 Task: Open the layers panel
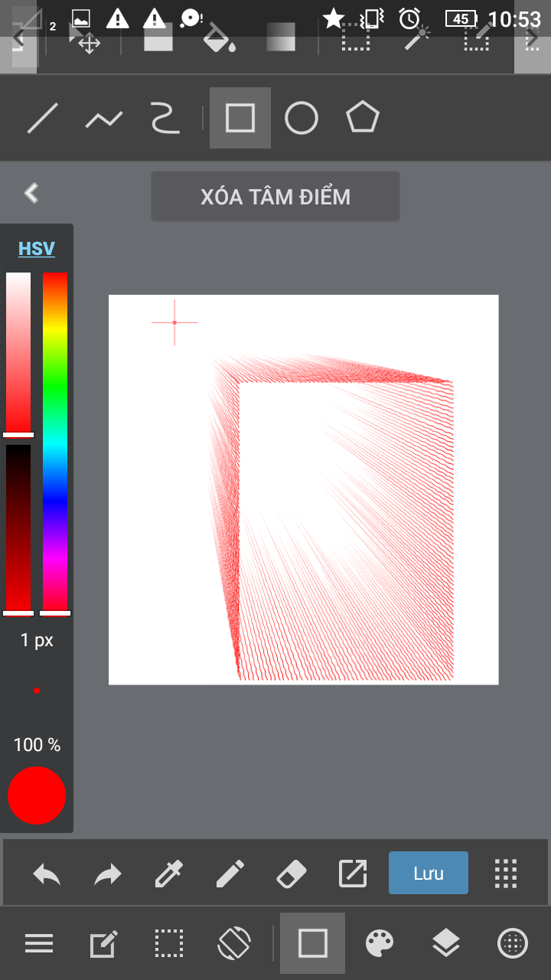(x=446, y=943)
